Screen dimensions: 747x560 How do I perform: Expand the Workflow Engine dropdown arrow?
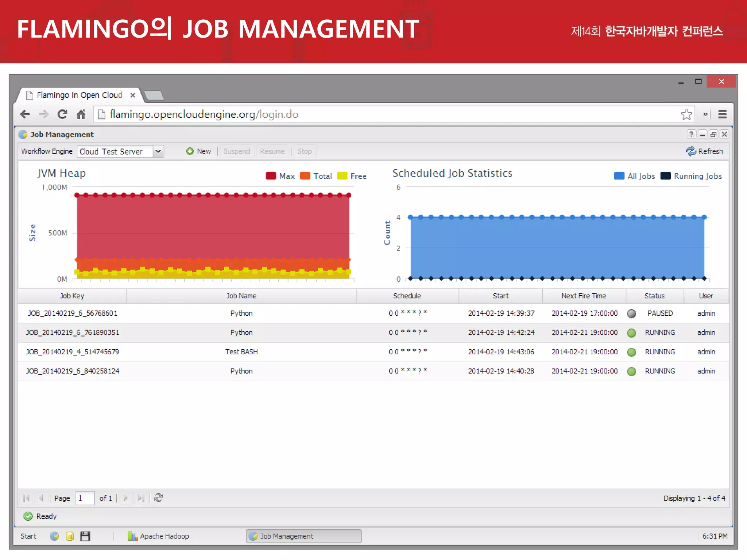pos(158,151)
